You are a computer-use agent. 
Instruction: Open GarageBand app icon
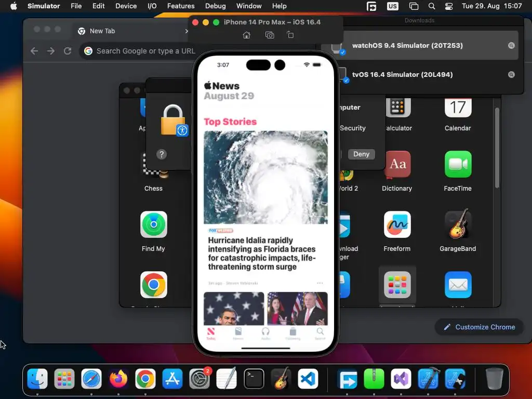pyautogui.click(x=458, y=224)
